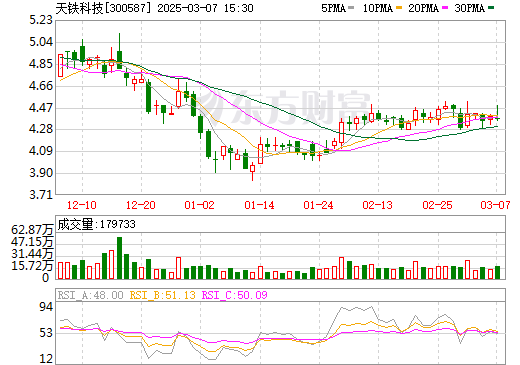Click the 12-20 date label

coord(141,205)
